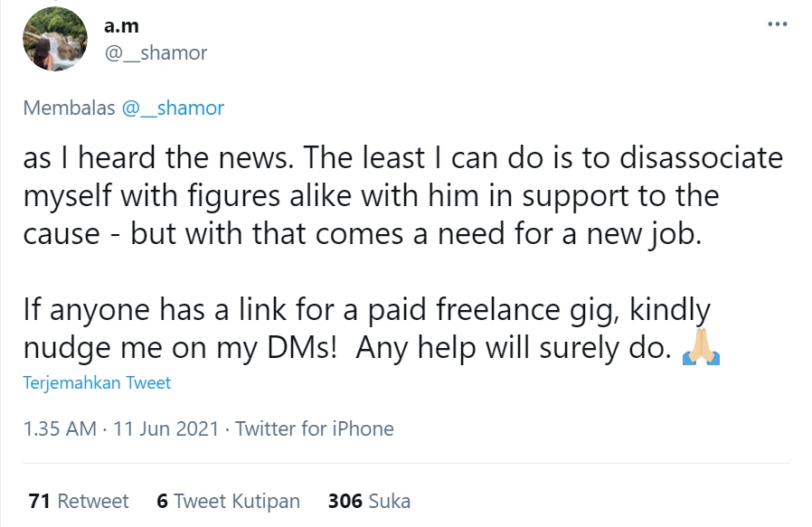The height and width of the screenshot is (527, 812).
Task: Open the 6 Tweet Kutipan list
Action: [228, 501]
